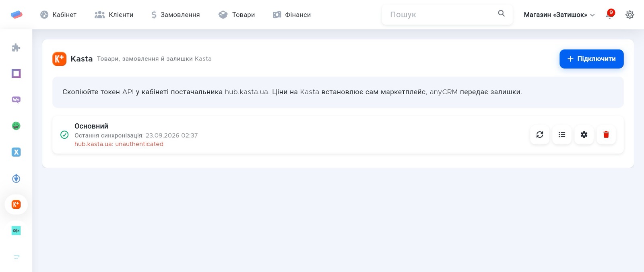Open the purple square integration in sidebar
The height and width of the screenshot is (272, 644).
point(16,74)
